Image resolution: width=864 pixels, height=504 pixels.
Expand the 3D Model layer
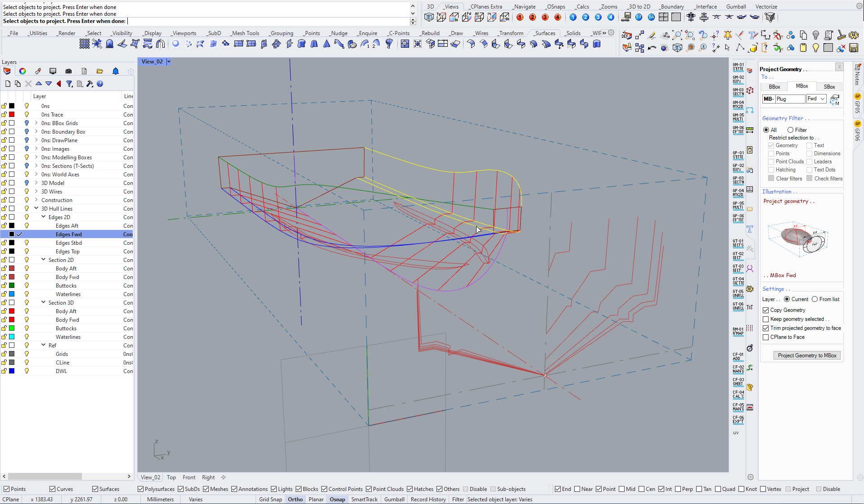point(36,183)
